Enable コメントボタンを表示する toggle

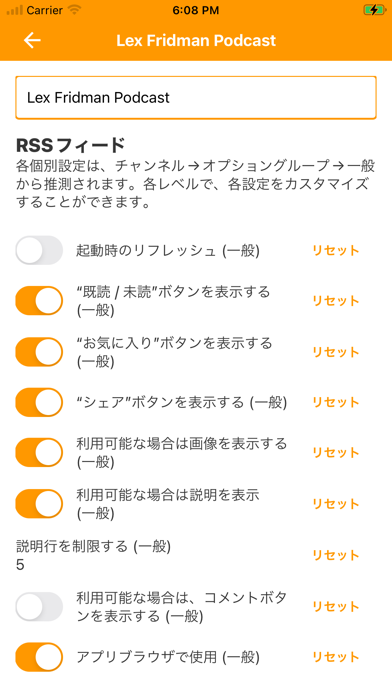click(40, 606)
